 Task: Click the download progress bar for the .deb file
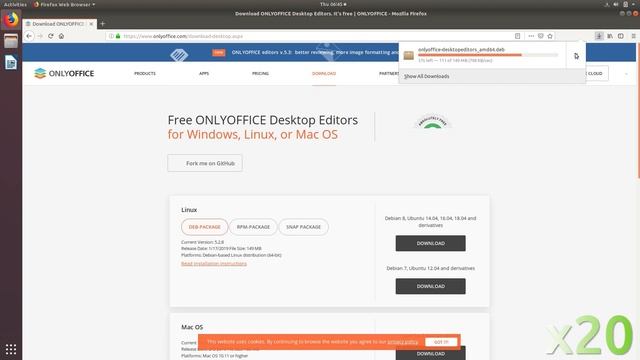(488, 55)
